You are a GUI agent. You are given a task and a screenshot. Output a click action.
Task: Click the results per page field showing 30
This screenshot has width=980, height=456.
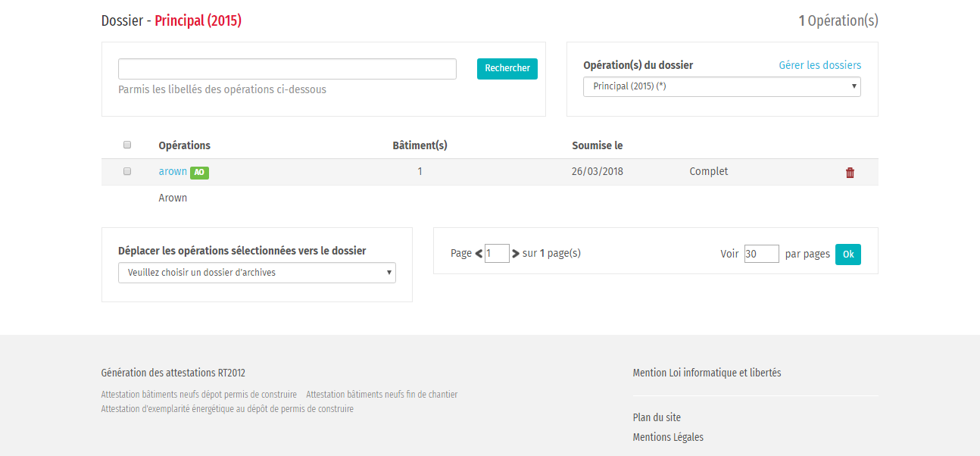point(761,254)
